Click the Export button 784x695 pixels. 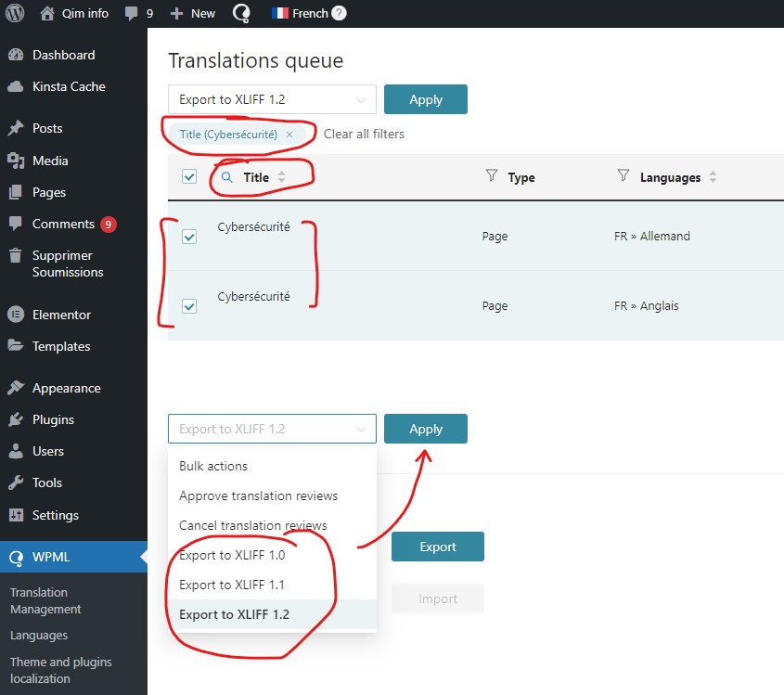click(438, 547)
